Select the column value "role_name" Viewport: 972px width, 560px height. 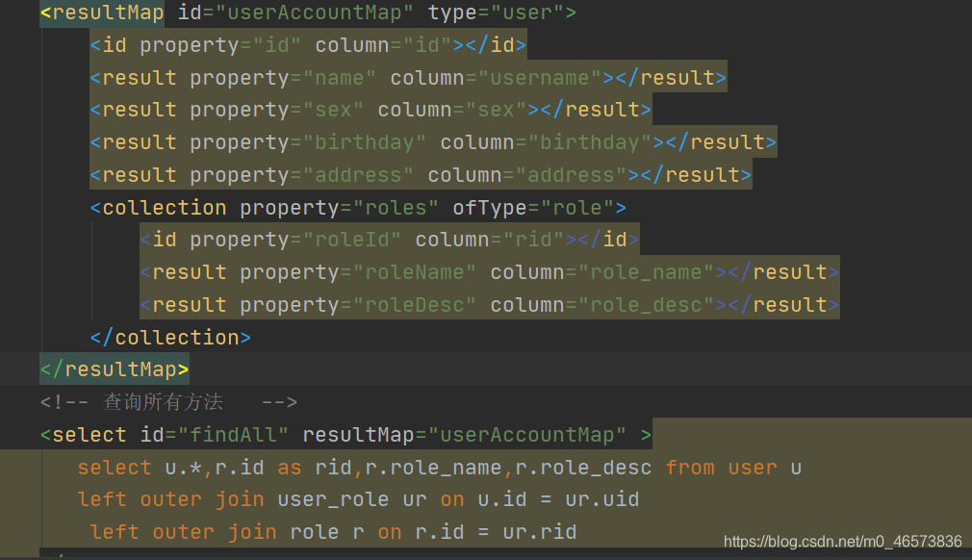646,272
